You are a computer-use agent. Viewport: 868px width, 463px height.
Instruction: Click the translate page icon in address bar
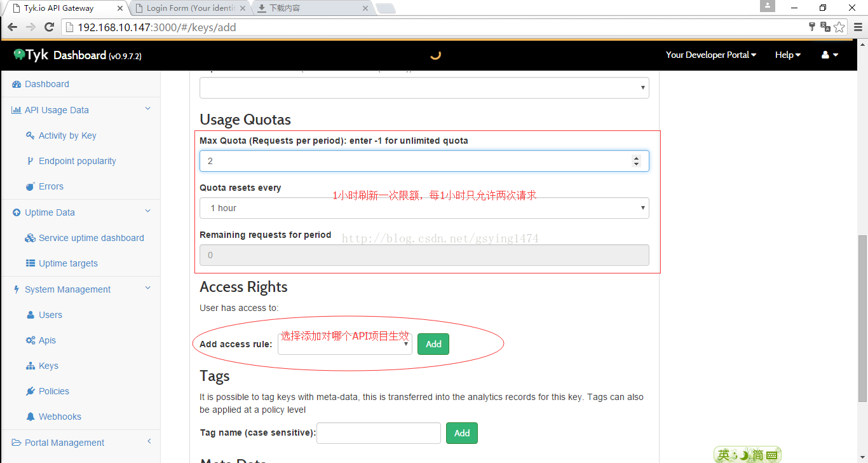tap(825, 27)
